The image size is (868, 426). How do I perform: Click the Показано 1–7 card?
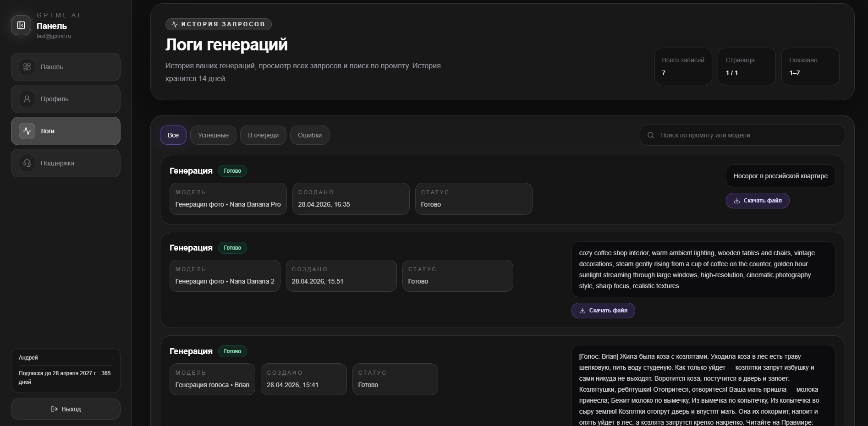click(x=810, y=66)
